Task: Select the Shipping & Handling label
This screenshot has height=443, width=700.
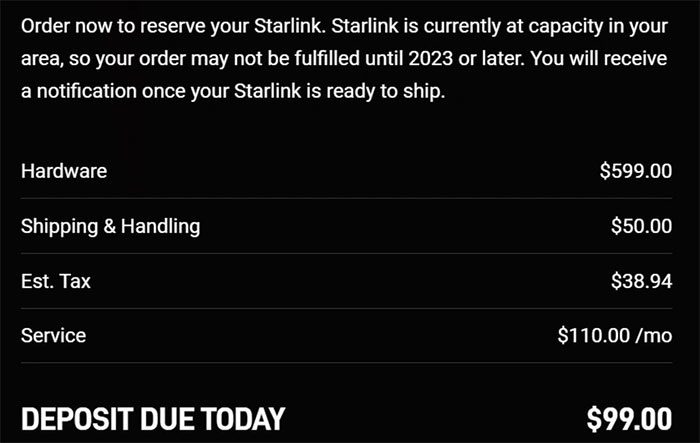Action: [110, 226]
